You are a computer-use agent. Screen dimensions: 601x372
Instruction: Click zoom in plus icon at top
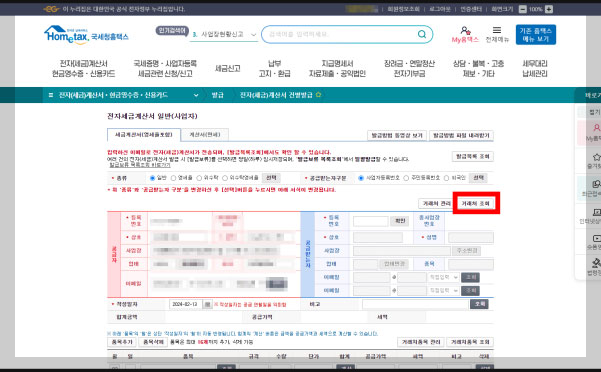click(x=549, y=9)
